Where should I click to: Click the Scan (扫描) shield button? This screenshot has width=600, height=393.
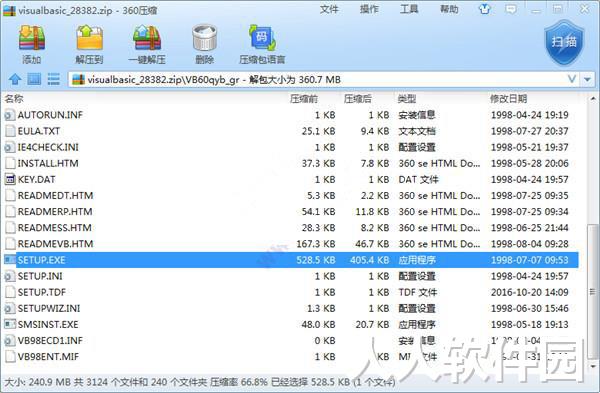coord(564,43)
